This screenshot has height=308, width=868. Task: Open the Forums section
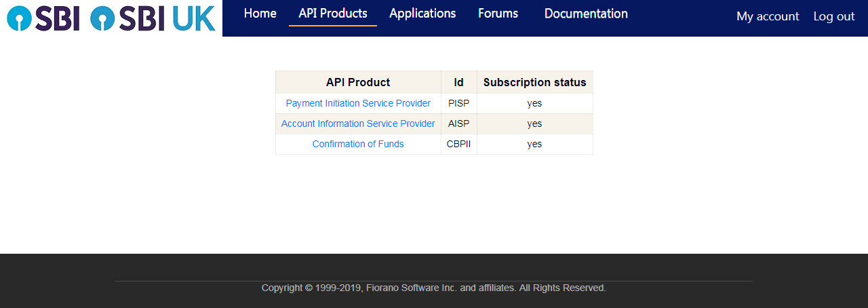498,14
